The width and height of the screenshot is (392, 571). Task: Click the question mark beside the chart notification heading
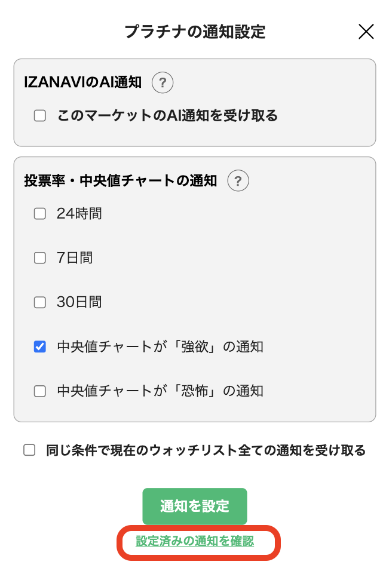238,180
